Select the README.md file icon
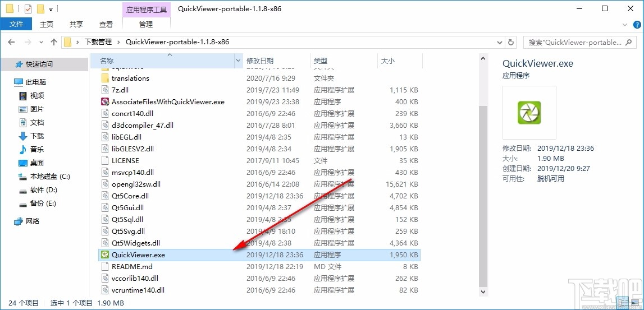 tap(105, 266)
